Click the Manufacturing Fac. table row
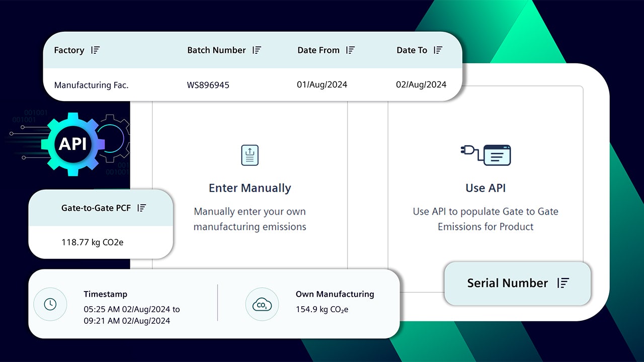Screen dimensions: 644x362 (x=91, y=84)
